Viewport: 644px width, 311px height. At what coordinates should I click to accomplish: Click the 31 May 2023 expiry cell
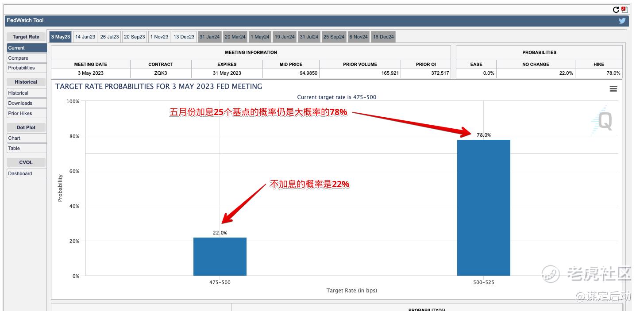tap(227, 73)
